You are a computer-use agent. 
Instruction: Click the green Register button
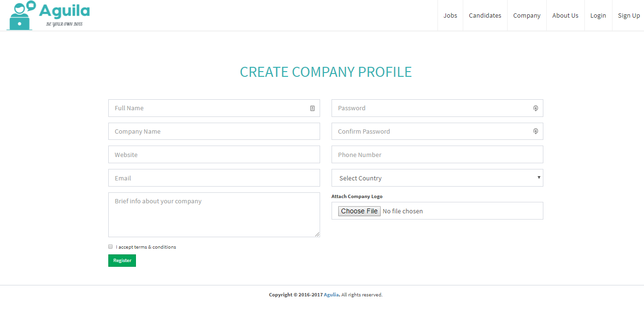122,261
